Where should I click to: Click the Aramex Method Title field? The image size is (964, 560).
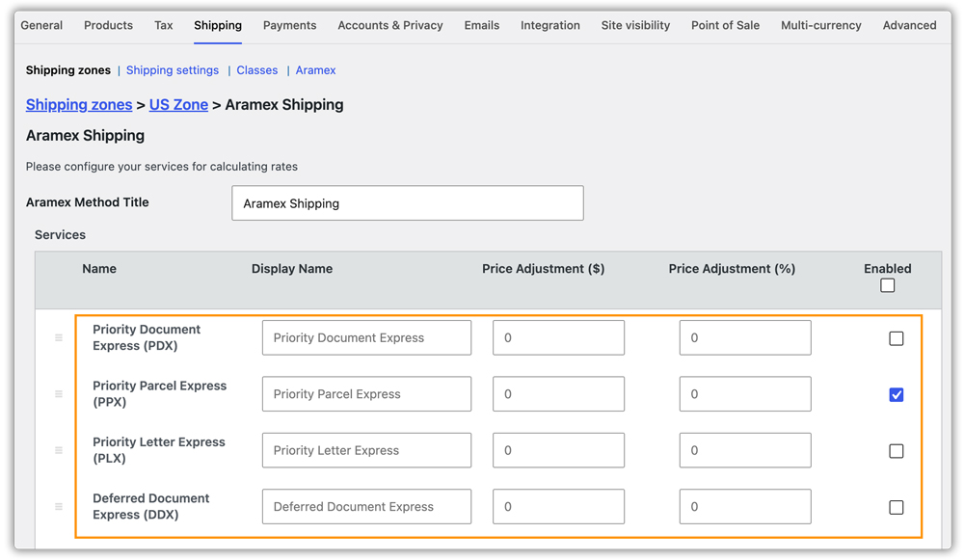click(x=408, y=202)
